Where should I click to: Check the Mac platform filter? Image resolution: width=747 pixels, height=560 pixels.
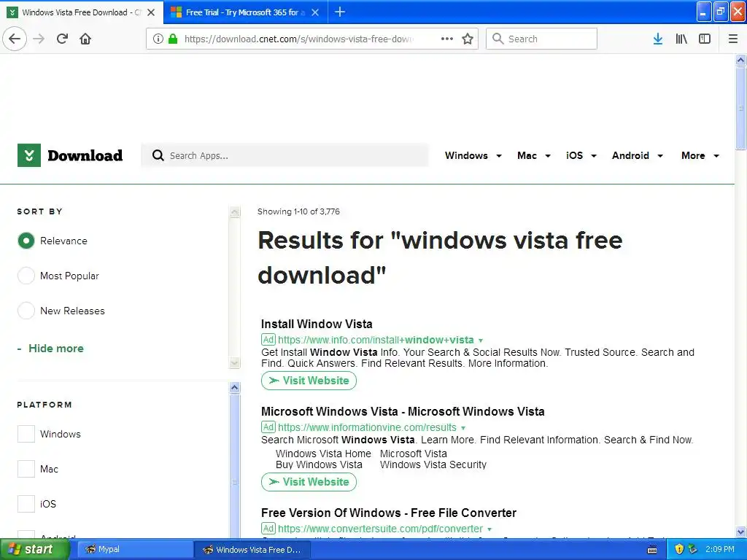click(x=26, y=469)
